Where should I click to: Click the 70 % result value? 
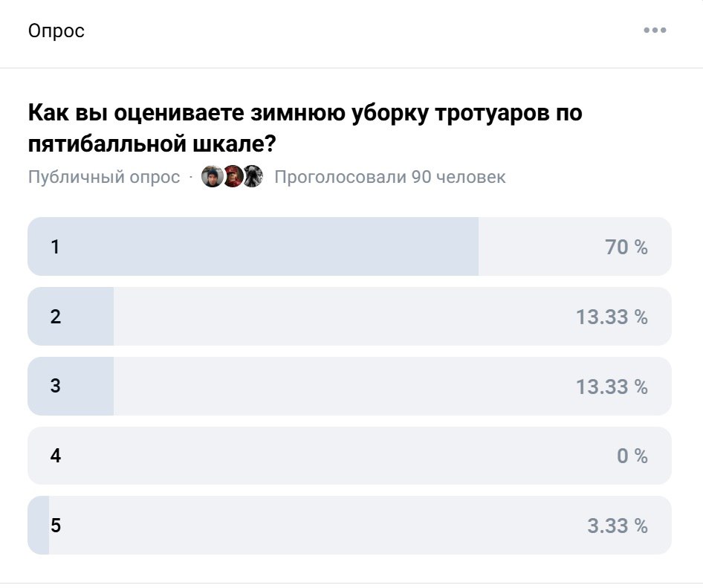click(626, 247)
